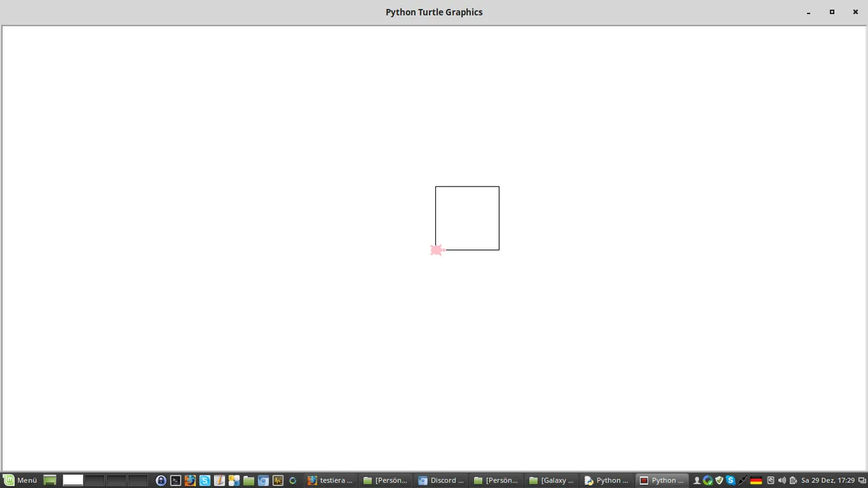The width and height of the screenshot is (868, 488).
Task: Switch to the Discord taskbar window
Action: 441,480
